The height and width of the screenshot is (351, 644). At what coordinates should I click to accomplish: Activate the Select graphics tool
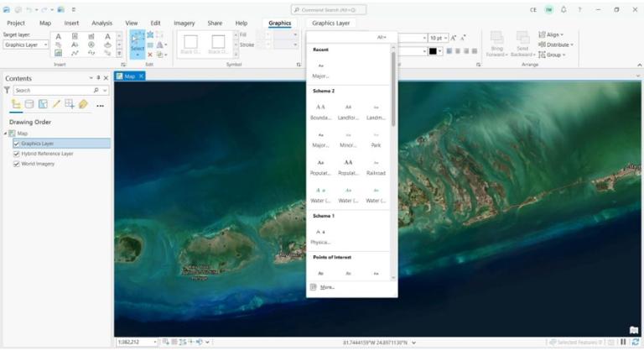pyautogui.click(x=137, y=45)
